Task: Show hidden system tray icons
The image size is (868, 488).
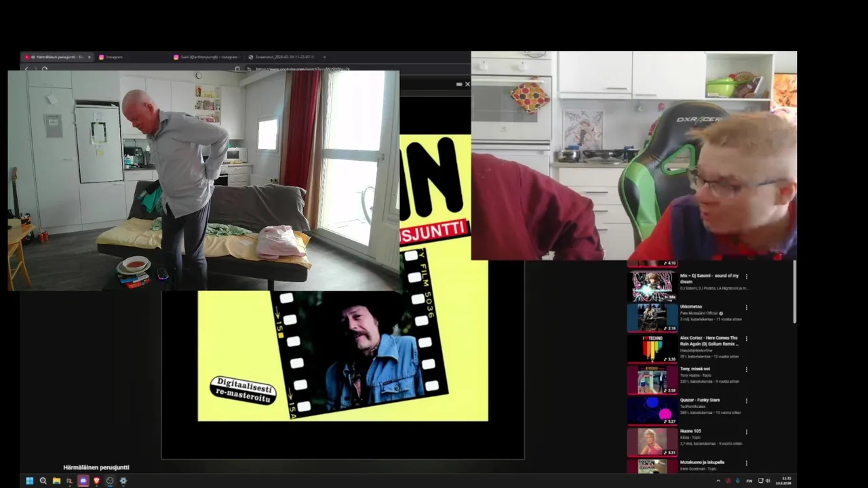Action: click(718, 481)
